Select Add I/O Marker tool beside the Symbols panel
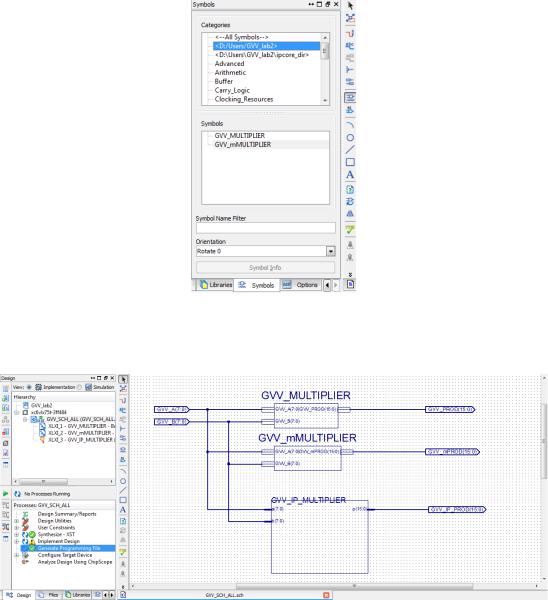 (x=350, y=82)
